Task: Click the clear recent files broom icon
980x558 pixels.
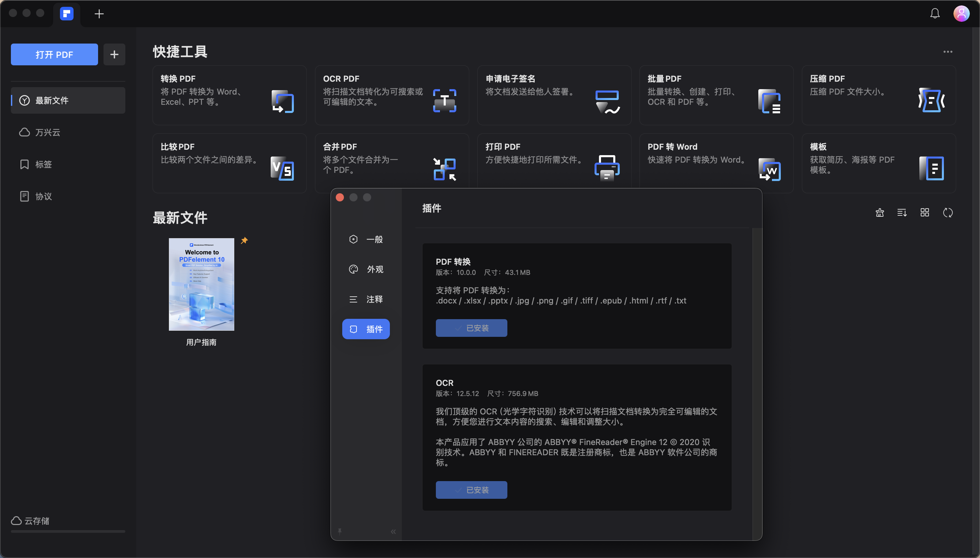Action: coord(880,212)
